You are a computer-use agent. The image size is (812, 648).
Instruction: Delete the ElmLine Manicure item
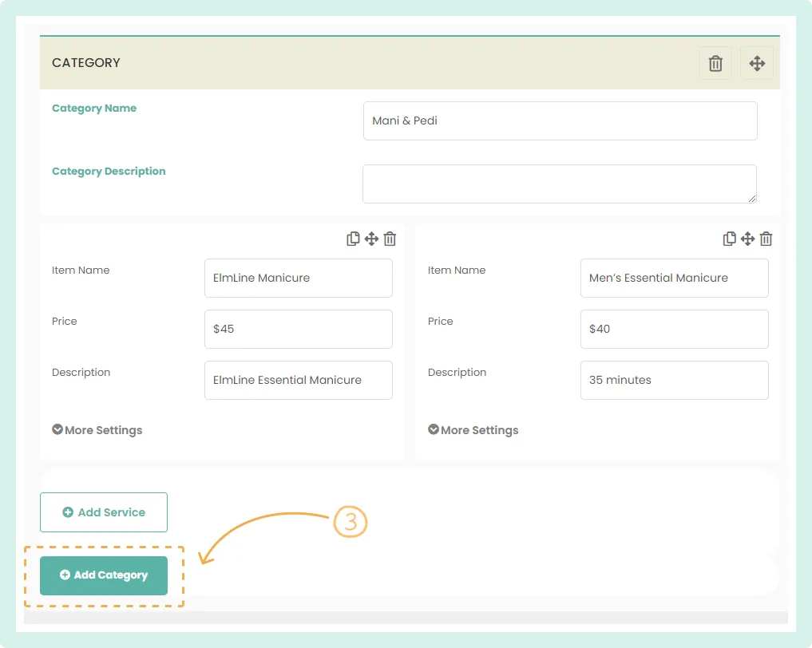point(390,239)
